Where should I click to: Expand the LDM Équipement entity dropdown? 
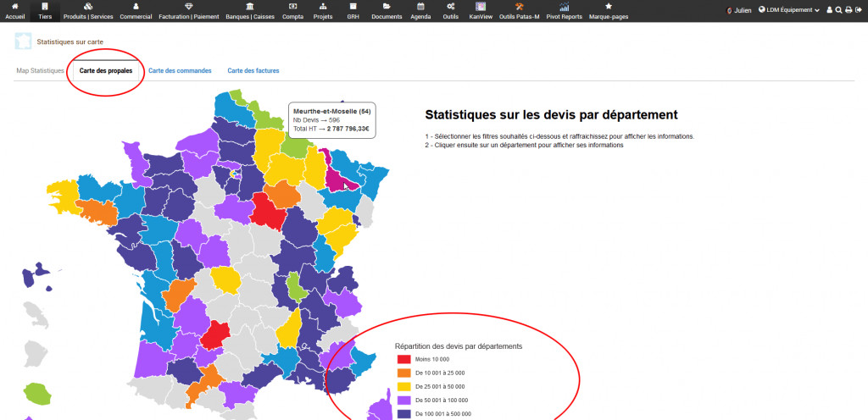click(789, 10)
